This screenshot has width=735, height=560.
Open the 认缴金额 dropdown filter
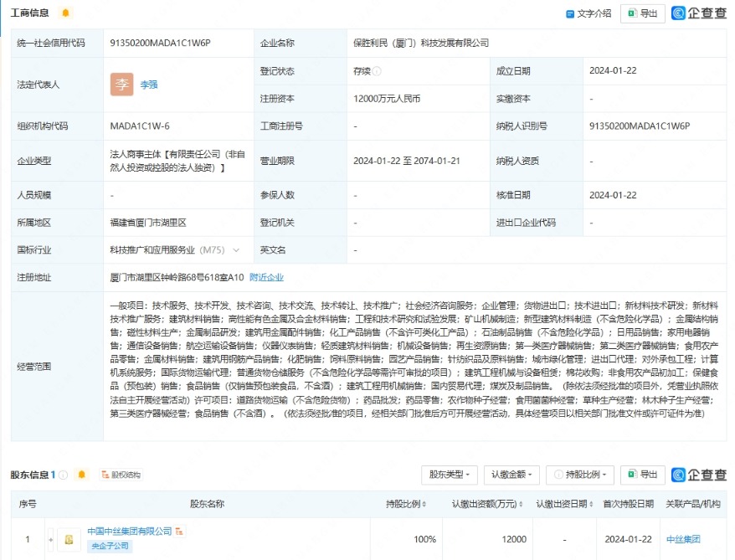[x=512, y=475]
